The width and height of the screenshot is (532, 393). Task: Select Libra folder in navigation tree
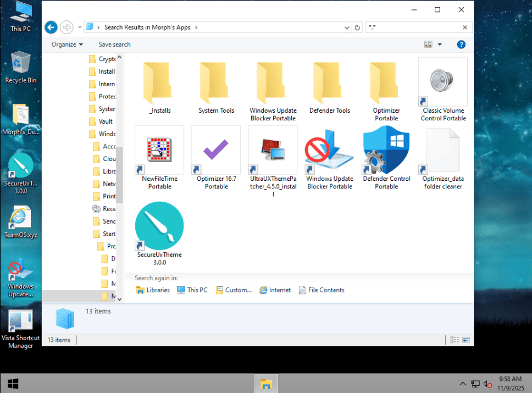(x=104, y=171)
